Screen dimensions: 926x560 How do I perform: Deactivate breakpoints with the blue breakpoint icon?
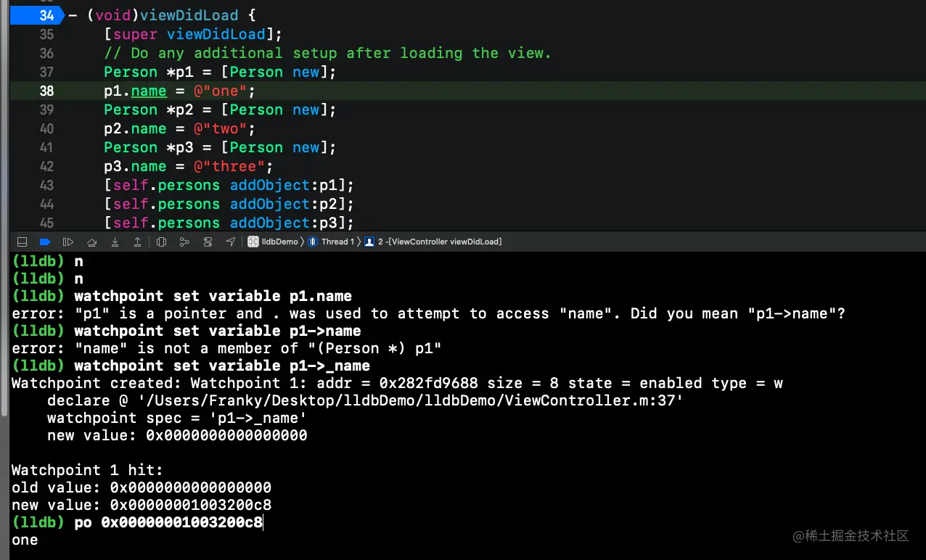point(44,242)
